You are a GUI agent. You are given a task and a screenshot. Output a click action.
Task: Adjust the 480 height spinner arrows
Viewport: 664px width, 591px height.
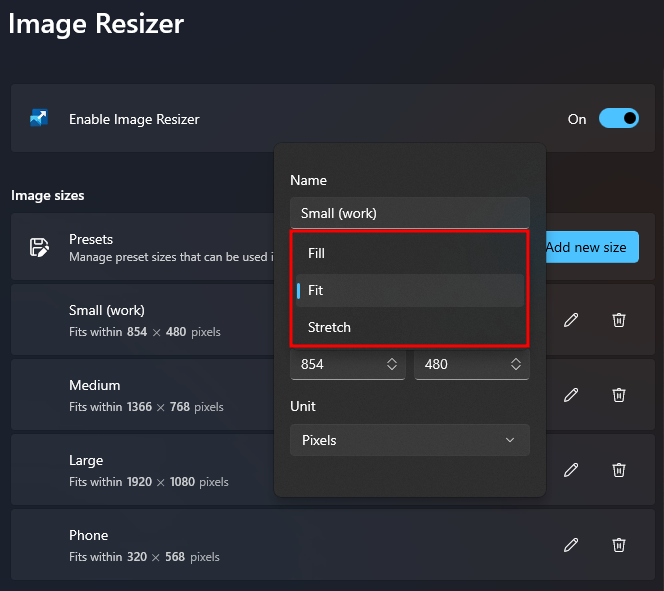pos(516,365)
